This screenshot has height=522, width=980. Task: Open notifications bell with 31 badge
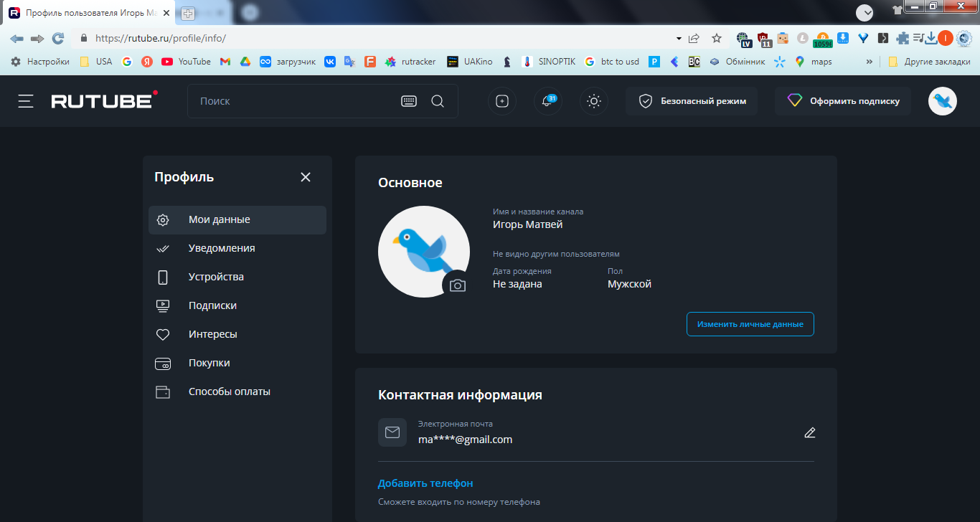pos(548,101)
